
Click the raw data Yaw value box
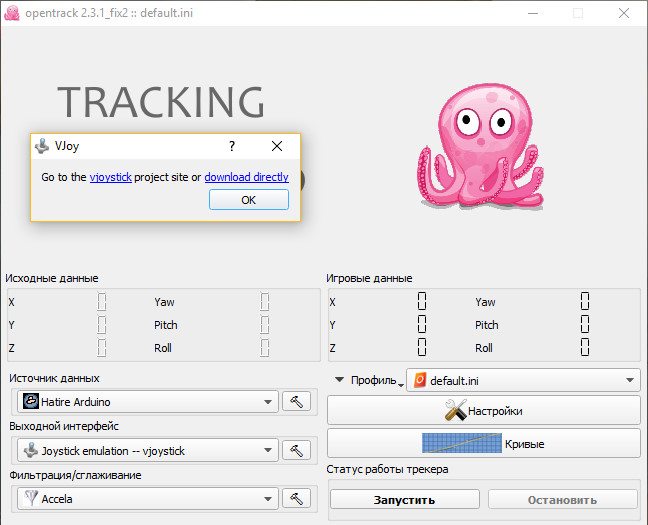pyautogui.click(x=264, y=302)
